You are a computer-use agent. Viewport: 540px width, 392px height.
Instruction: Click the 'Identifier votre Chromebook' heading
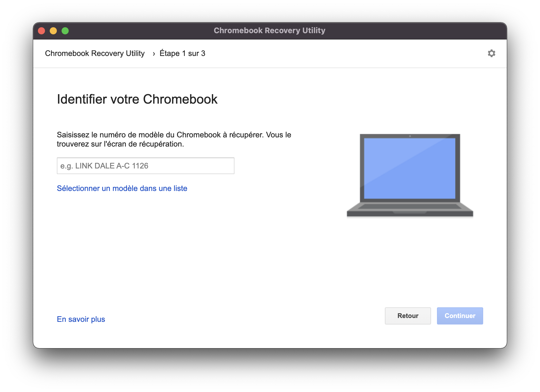(137, 99)
